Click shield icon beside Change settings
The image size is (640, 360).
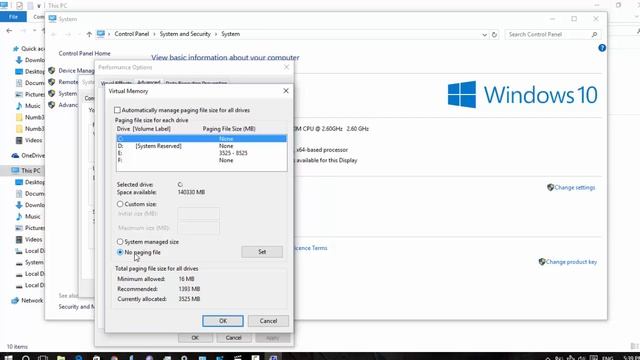click(550, 187)
